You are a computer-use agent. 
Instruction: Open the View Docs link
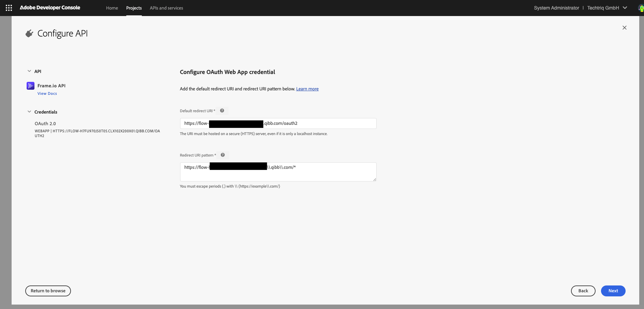tap(47, 93)
